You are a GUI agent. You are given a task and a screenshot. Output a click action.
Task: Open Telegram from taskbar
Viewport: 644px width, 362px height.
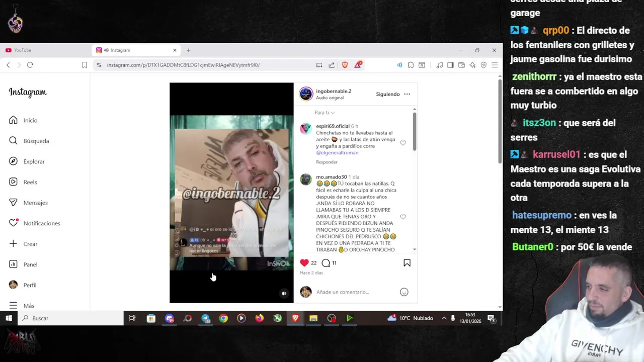[x=205, y=318]
